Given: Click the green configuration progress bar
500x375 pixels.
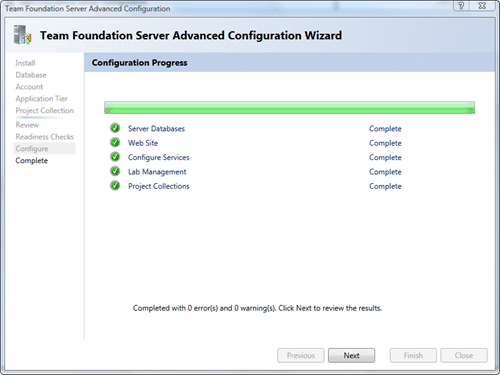Looking at the screenshot, I should 289,108.
